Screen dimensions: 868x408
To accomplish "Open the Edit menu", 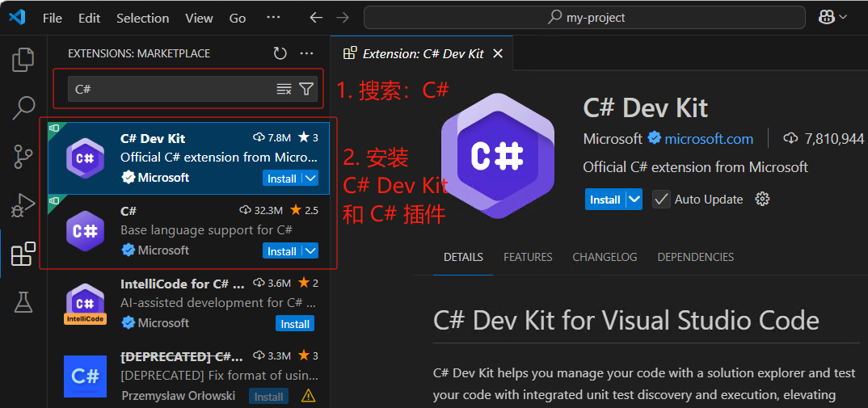I will [89, 18].
